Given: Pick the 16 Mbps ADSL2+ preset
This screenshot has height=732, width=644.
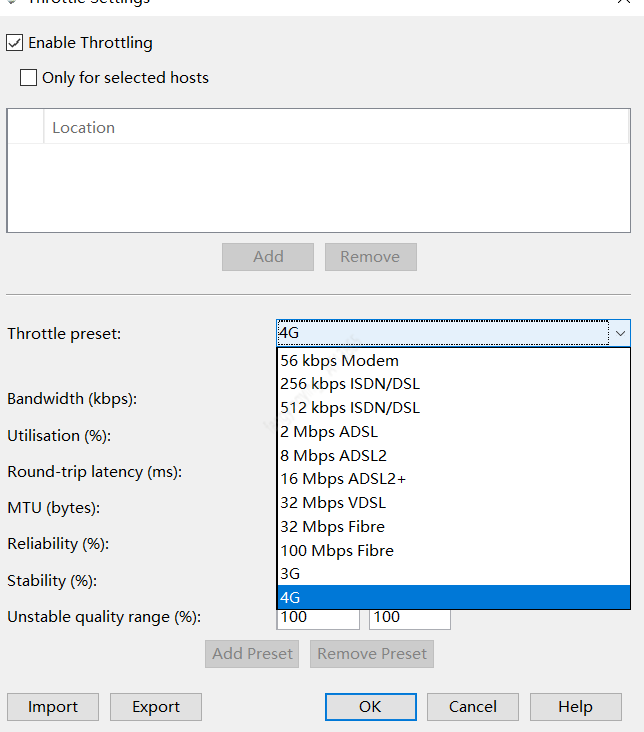Looking at the screenshot, I should [x=453, y=479].
